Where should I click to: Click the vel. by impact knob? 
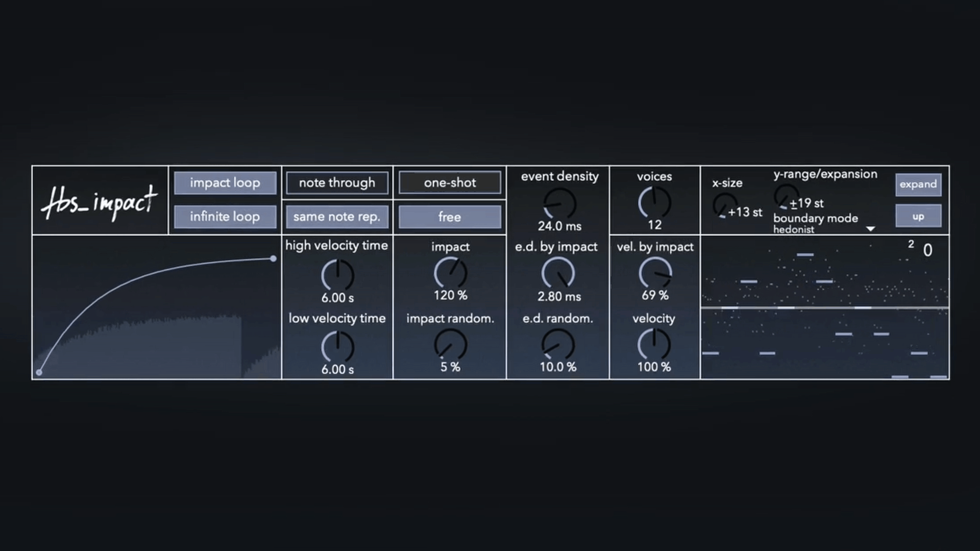655,273
